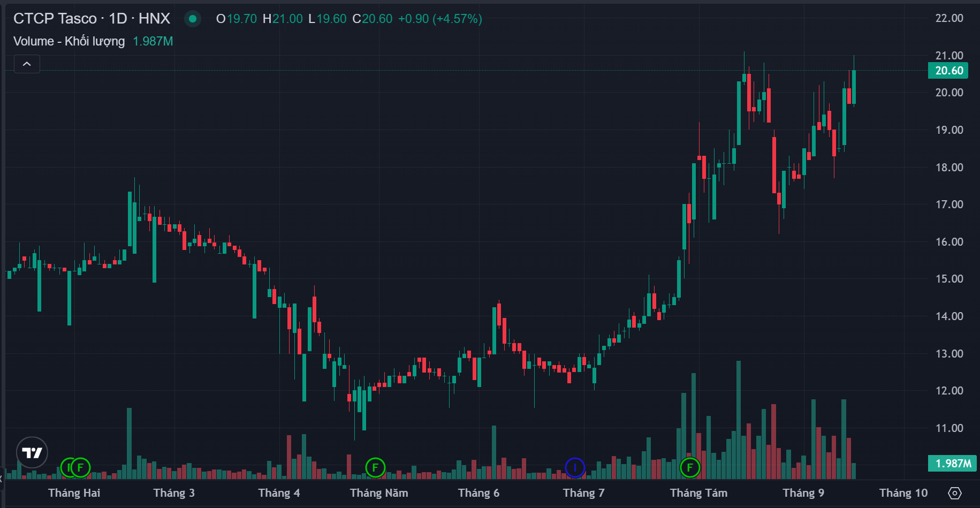
Task: Click the Tháng Năm time axis label
Action: pos(379,493)
